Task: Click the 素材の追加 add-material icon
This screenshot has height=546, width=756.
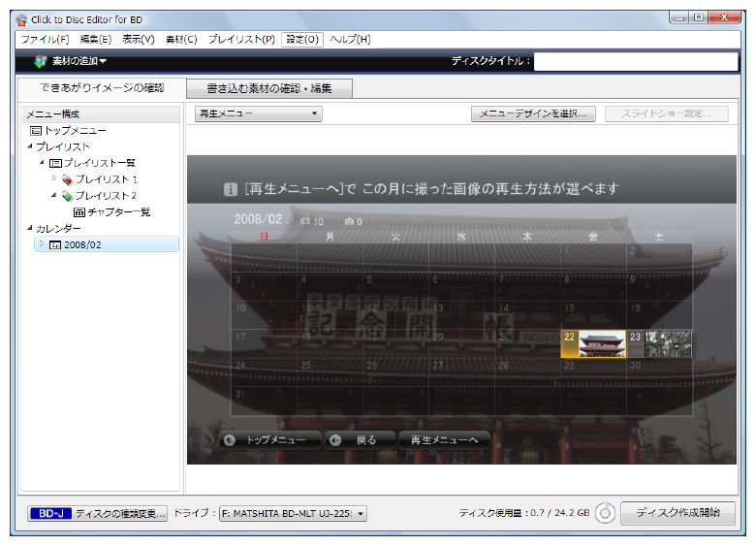Action: (x=40, y=62)
